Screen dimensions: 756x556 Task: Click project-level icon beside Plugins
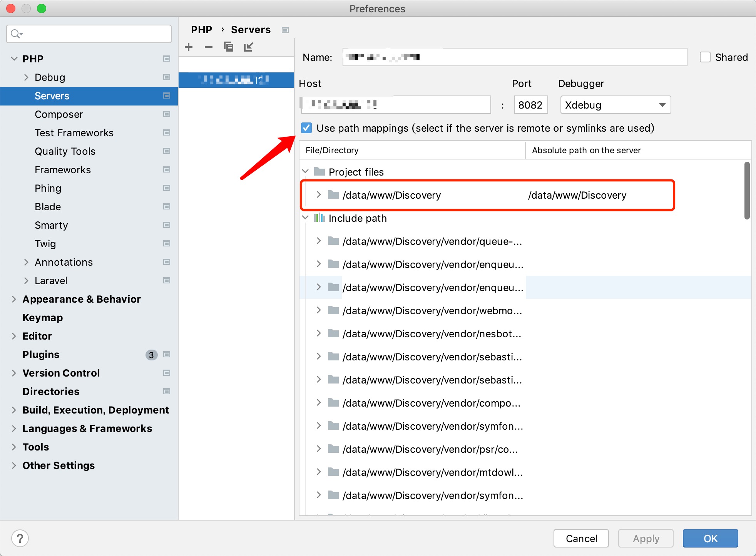(167, 355)
